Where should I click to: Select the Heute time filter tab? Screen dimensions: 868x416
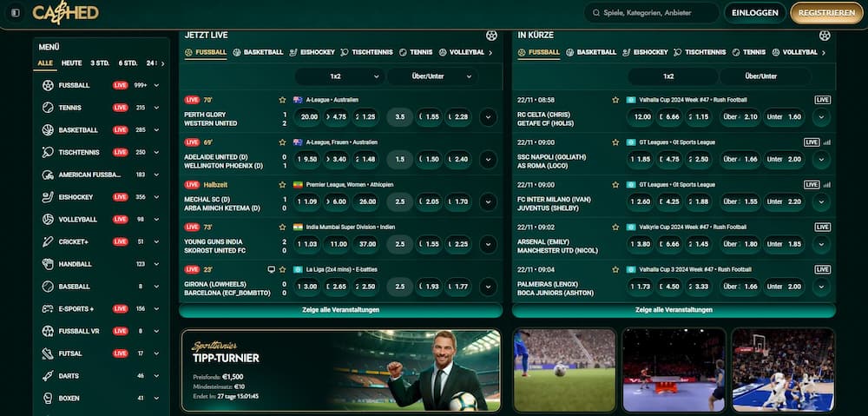point(71,63)
